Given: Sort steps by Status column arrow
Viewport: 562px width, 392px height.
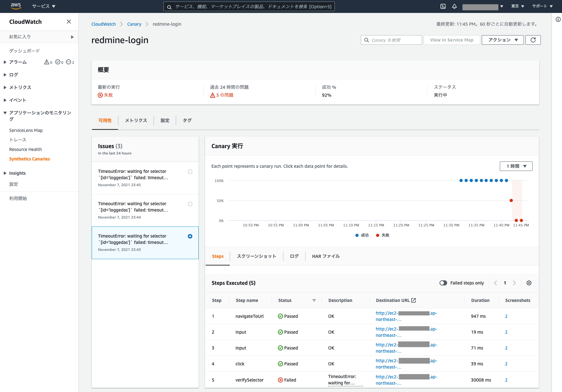Looking at the screenshot, I should [x=314, y=300].
